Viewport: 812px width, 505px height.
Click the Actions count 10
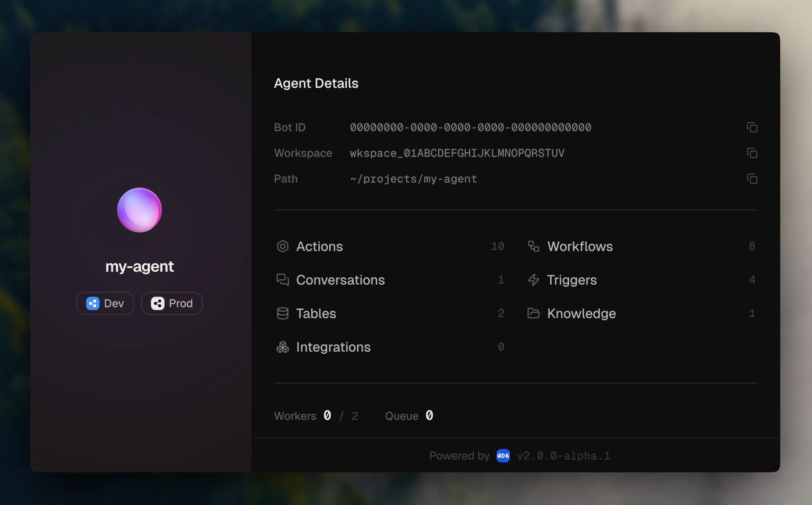click(498, 246)
